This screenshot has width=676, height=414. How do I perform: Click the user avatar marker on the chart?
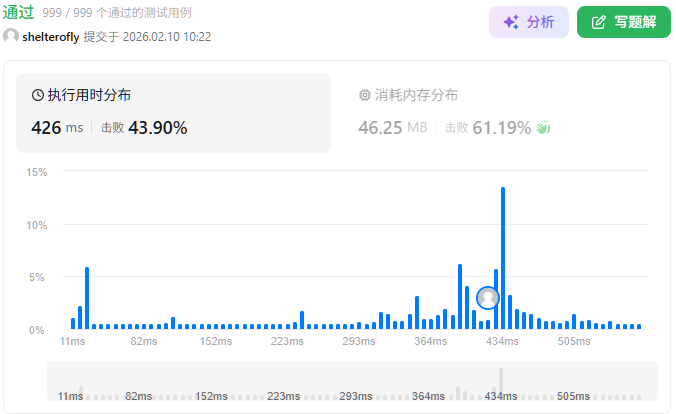pyautogui.click(x=488, y=297)
